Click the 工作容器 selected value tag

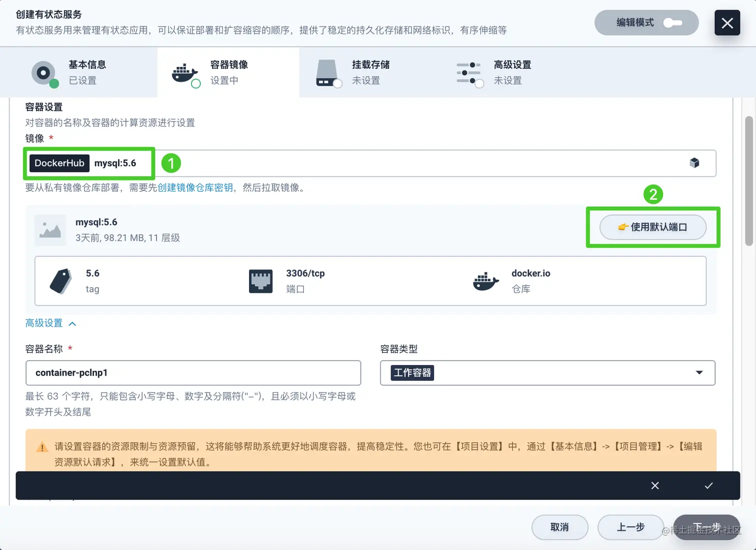click(412, 373)
